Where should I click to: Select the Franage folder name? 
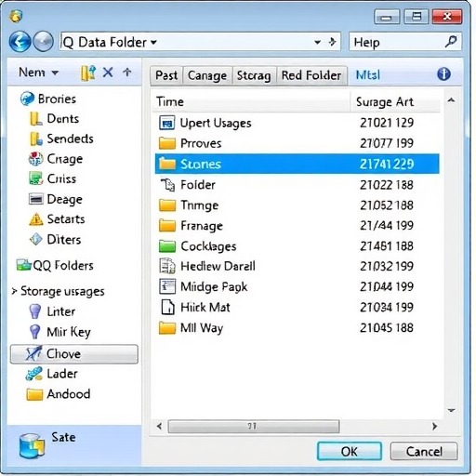(202, 226)
